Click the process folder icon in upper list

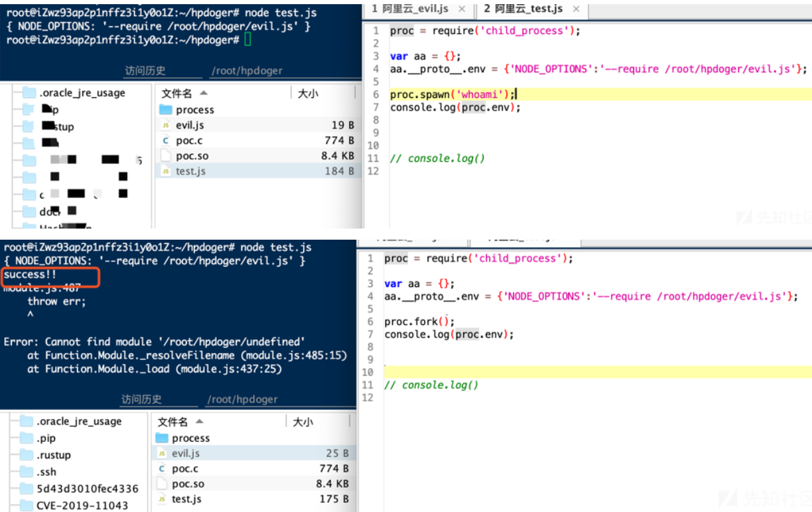click(165, 110)
